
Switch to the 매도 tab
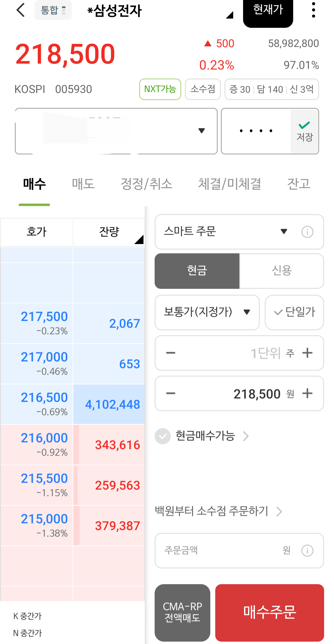[83, 184]
